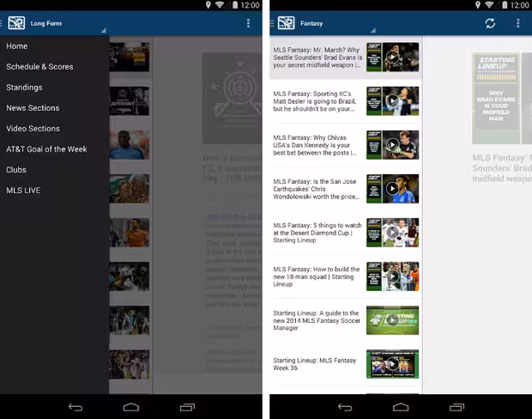
Task: Open Home from the navigation drawer
Action: (54, 46)
